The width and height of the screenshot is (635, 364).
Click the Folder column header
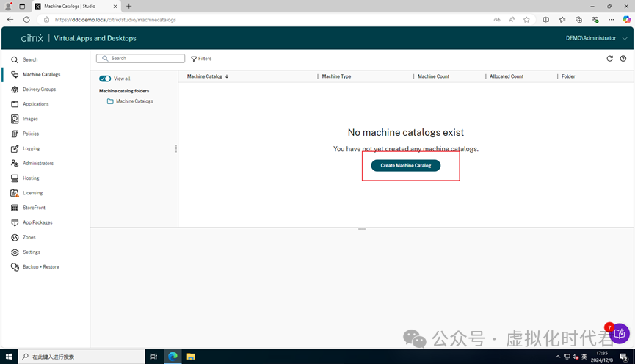[567, 76]
